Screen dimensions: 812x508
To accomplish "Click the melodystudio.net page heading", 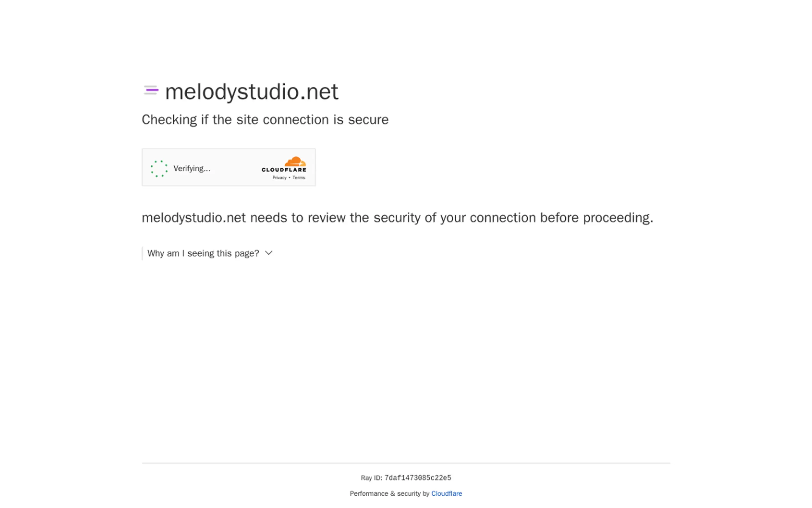I will (251, 91).
